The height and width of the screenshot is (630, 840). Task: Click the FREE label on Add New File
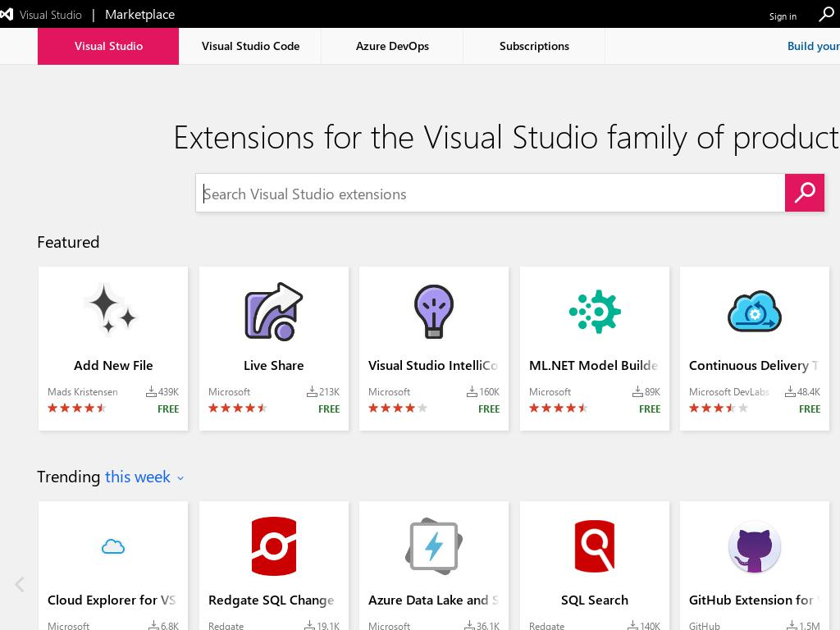(168, 409)
